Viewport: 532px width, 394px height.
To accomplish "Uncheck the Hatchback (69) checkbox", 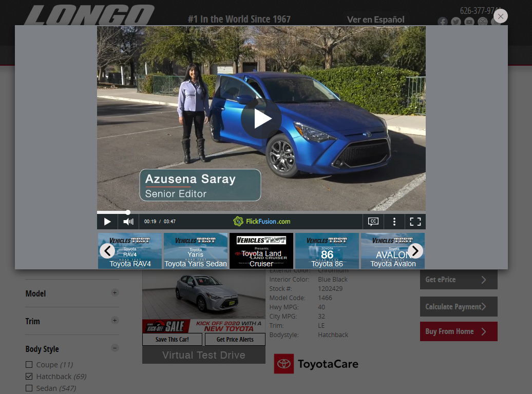I will [29, 377].
